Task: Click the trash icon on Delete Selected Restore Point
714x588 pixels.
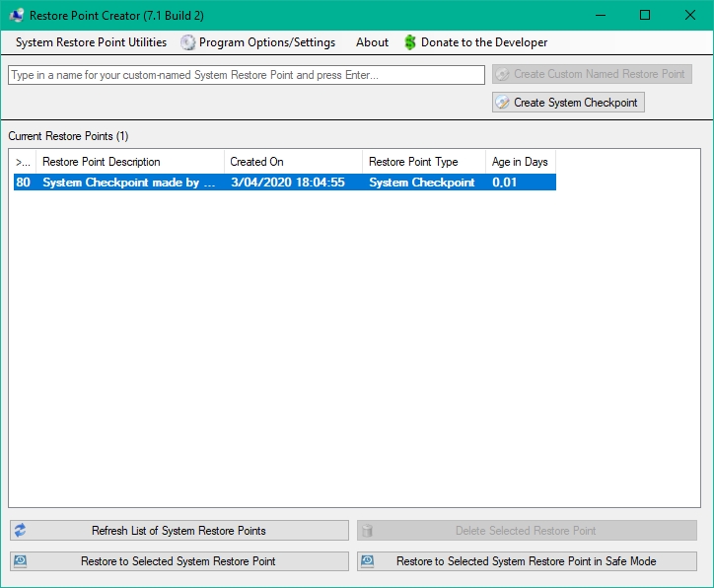Action: pos(368,531)
